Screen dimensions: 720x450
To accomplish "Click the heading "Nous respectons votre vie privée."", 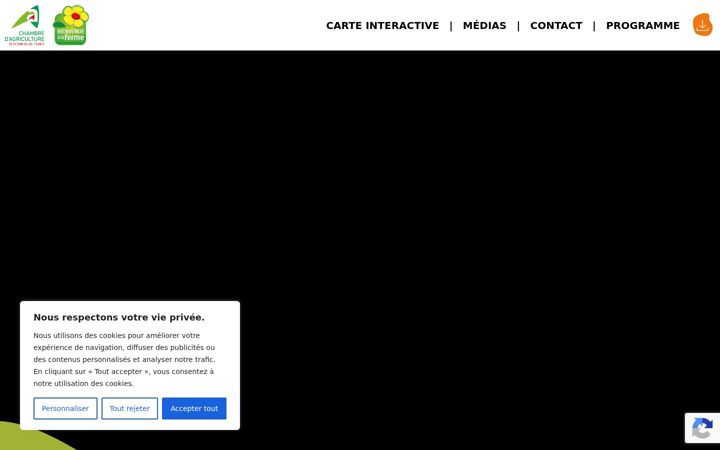I will (119, 317).
